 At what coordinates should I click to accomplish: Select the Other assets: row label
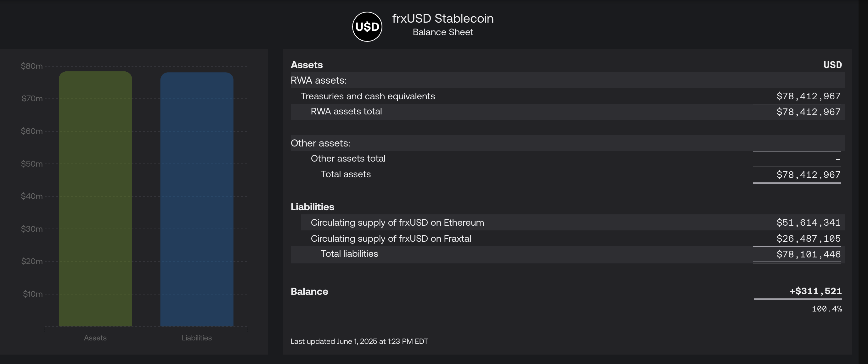[x=320, y=143]
